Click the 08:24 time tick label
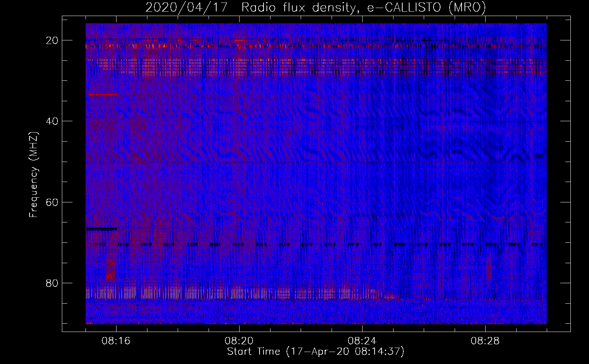Screen dimensions: 589x364 click(x=362, y=341)
